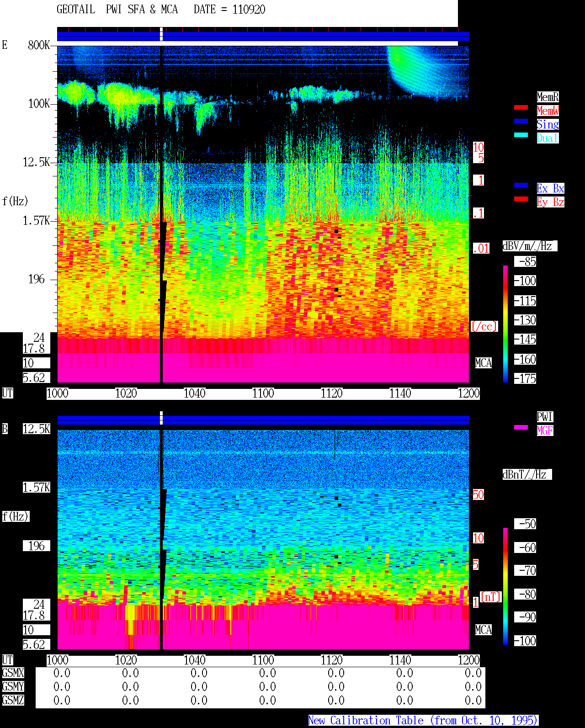Select the MGF legend label

(x=545, y=430)
